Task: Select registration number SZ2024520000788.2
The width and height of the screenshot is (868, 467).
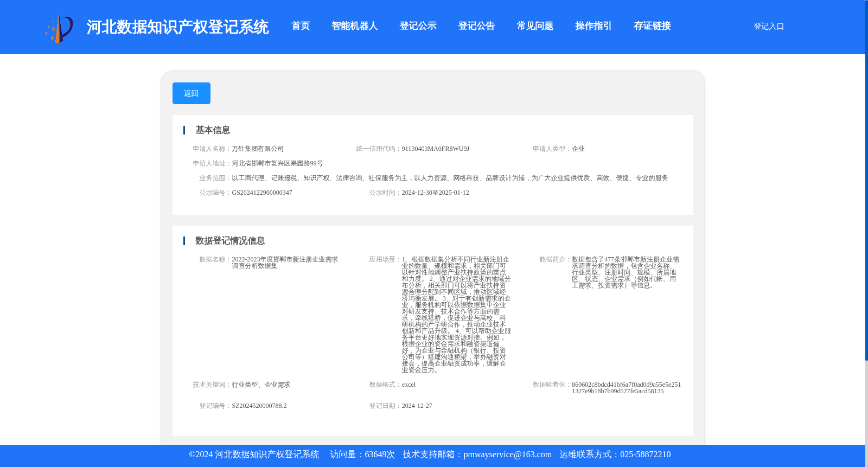Action: point(259,406)
